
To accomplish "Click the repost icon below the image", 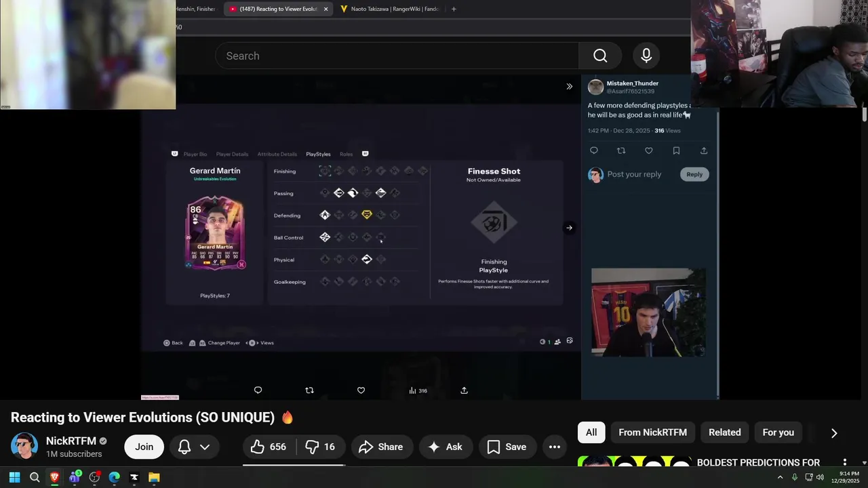I will click(309, 390).
